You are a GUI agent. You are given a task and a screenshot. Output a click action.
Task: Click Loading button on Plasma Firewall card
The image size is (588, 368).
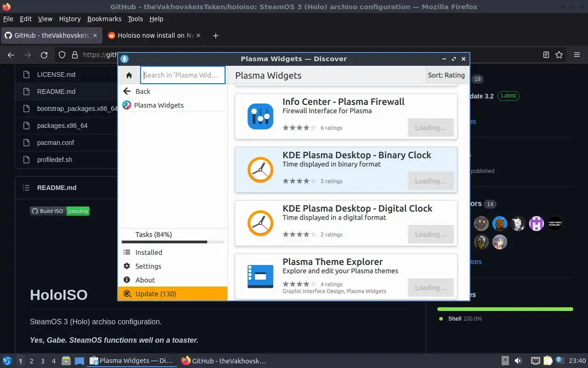click(430, 128)
